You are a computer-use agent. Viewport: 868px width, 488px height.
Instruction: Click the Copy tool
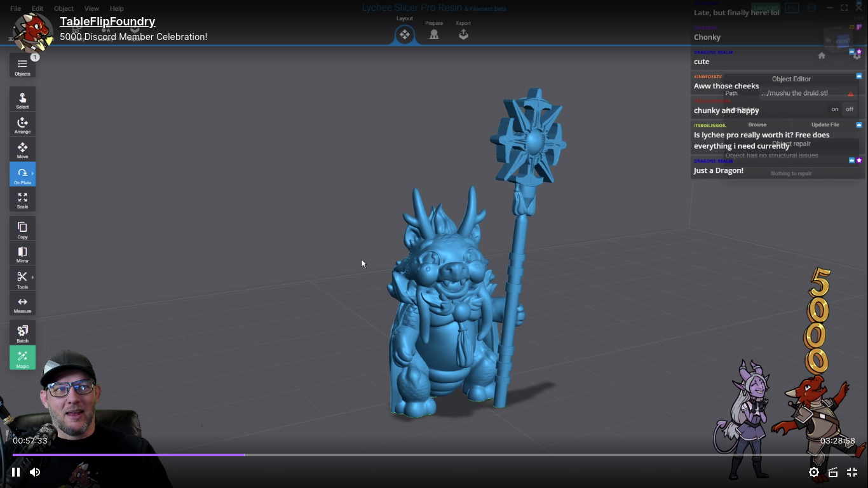[22, 229]
